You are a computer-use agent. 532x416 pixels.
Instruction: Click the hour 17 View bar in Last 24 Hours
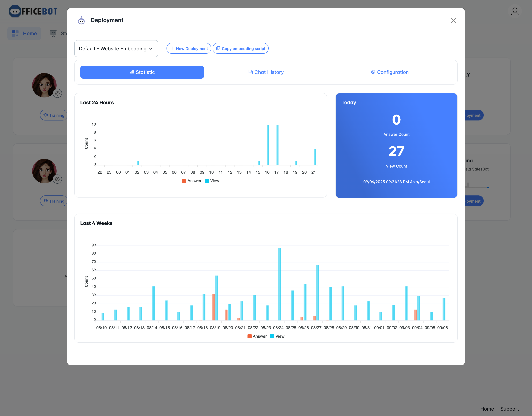click(x=278, y=145)
